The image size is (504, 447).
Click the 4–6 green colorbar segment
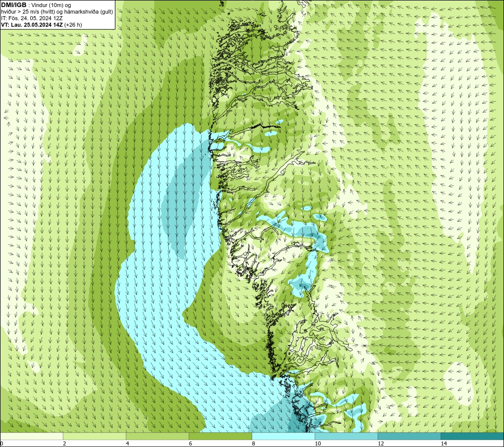(x=157, y=436)
